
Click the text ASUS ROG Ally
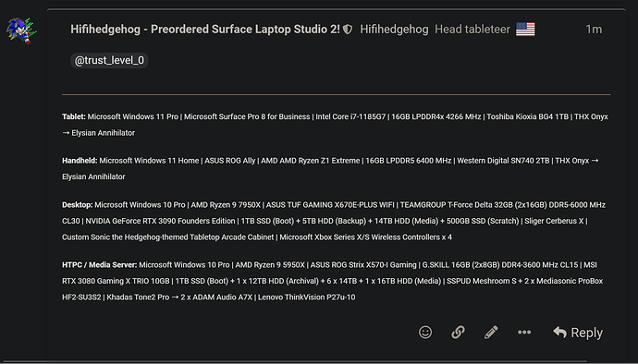click(x=230, y=161)
